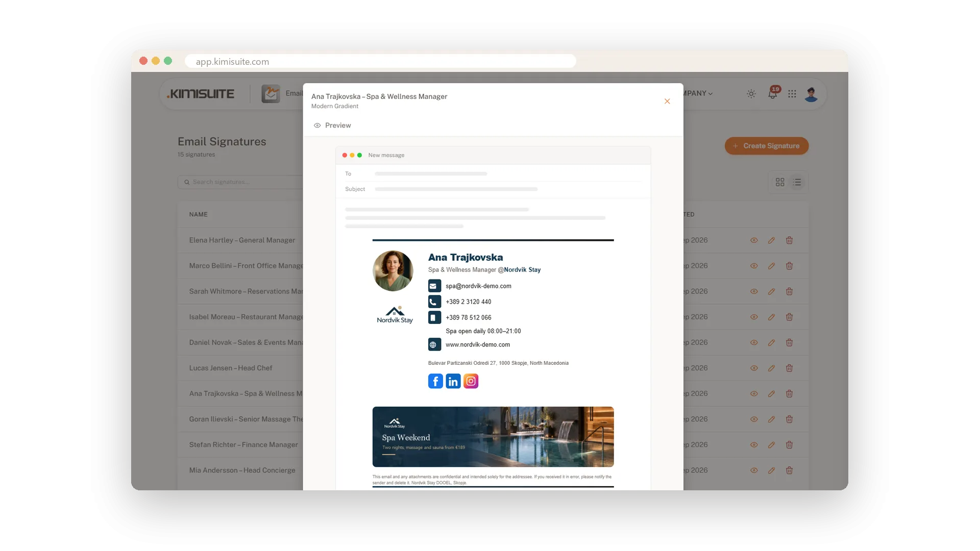Toggle light/dark theme sun icon

[751, 94]
